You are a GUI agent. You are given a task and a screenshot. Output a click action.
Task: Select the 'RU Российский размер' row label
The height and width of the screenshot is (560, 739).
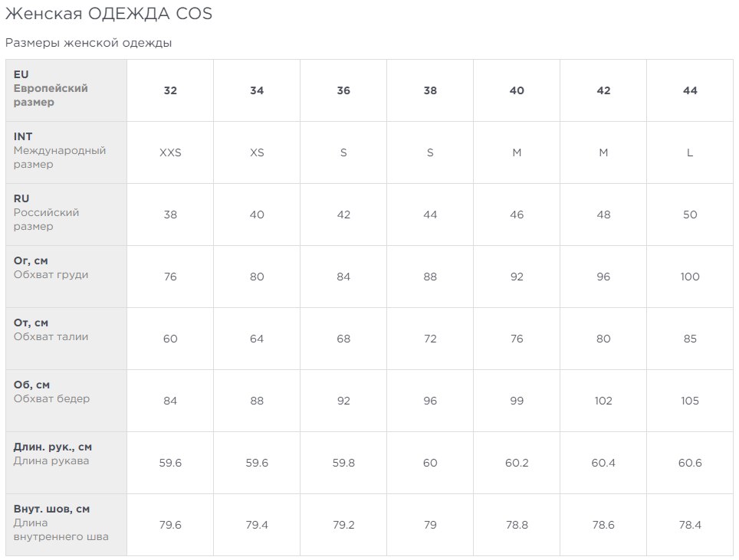tap(66, 215)
